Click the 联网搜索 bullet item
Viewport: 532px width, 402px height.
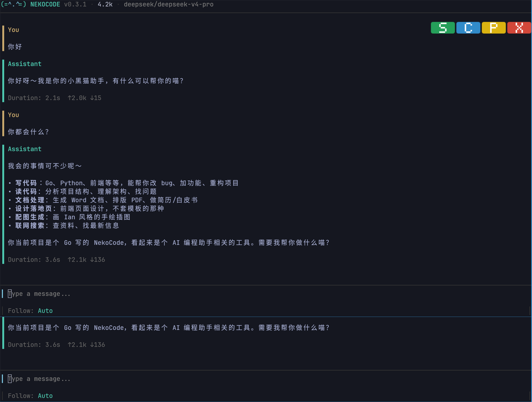tap(64, 226)
